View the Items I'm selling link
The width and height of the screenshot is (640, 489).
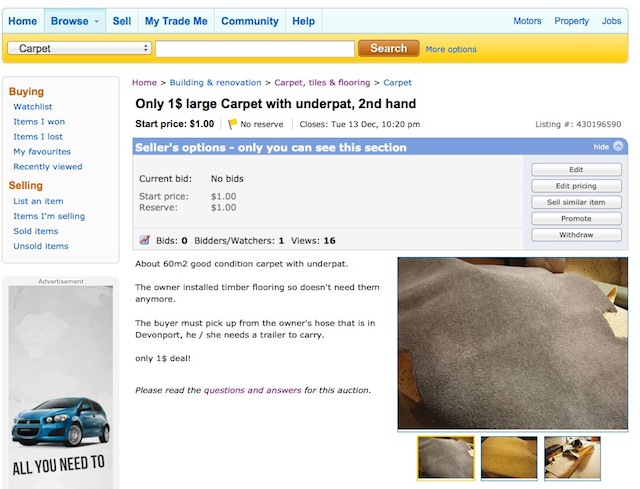[49, 216]
